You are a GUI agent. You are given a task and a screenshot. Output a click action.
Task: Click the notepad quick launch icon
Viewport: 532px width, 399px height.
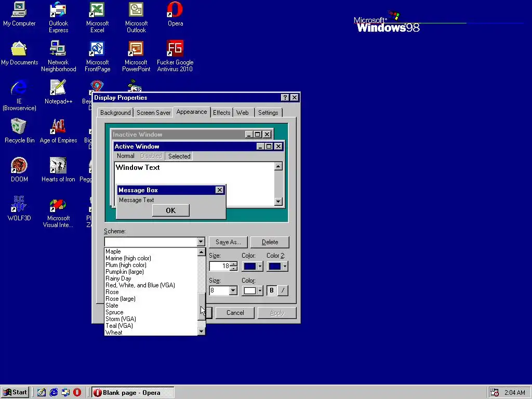click(x=42, y=393)
